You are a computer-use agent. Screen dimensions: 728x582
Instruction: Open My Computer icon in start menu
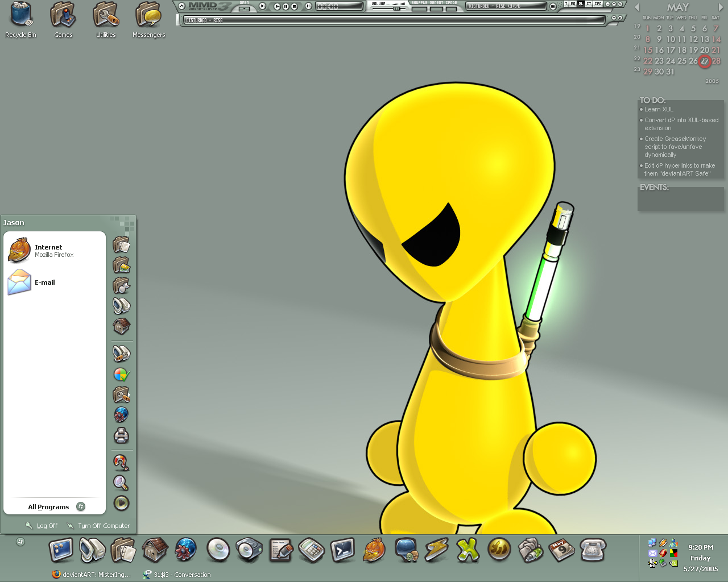[x=121, y=306]
